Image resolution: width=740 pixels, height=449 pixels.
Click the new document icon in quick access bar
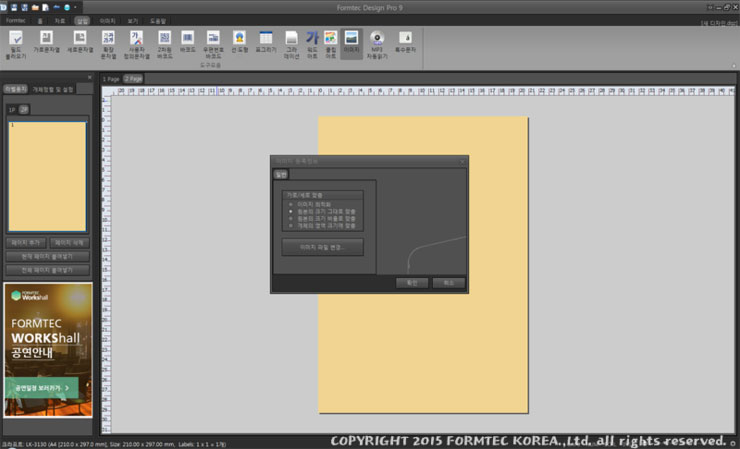45,8
